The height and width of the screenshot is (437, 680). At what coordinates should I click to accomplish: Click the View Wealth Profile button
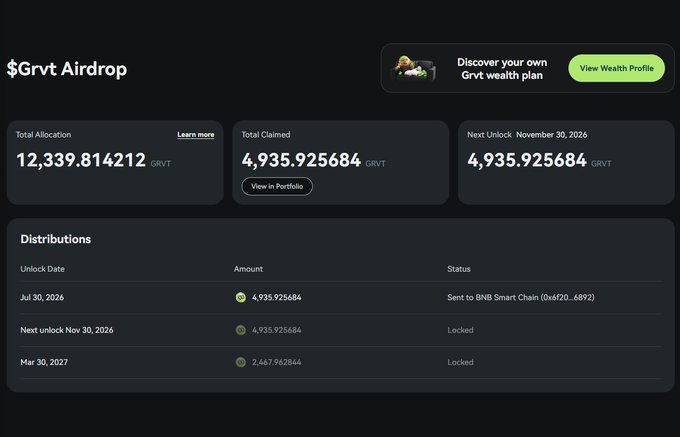click(616, 68)
